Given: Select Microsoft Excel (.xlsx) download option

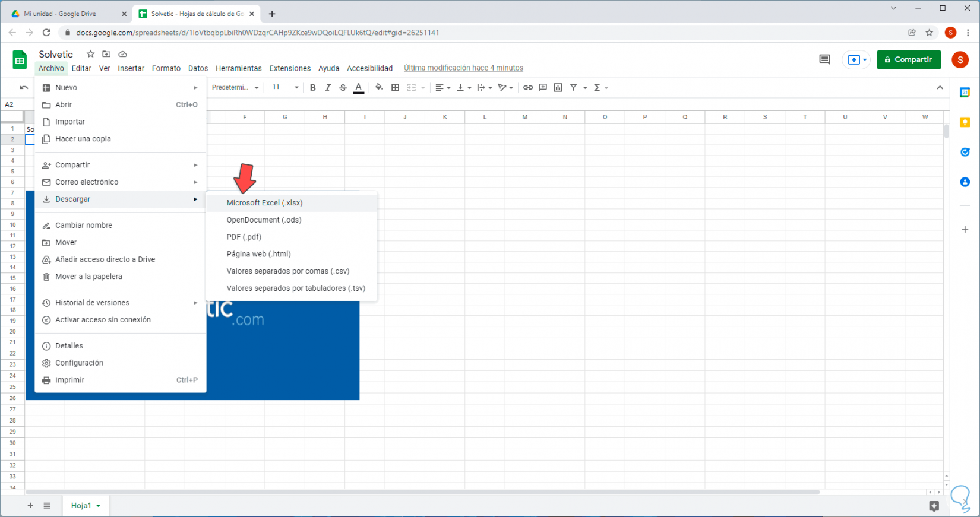Looking at the screenshot, I should coord(292,203).
